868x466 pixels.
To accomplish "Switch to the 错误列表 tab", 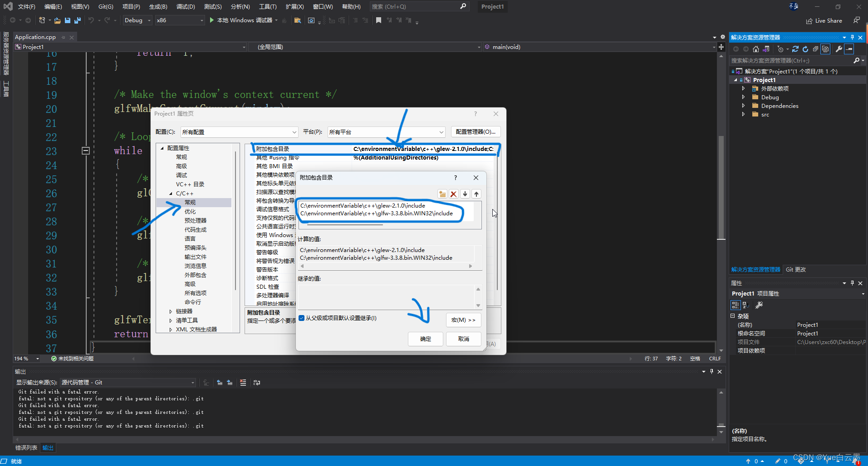I will pyautogui.click(x=26, y=448).
